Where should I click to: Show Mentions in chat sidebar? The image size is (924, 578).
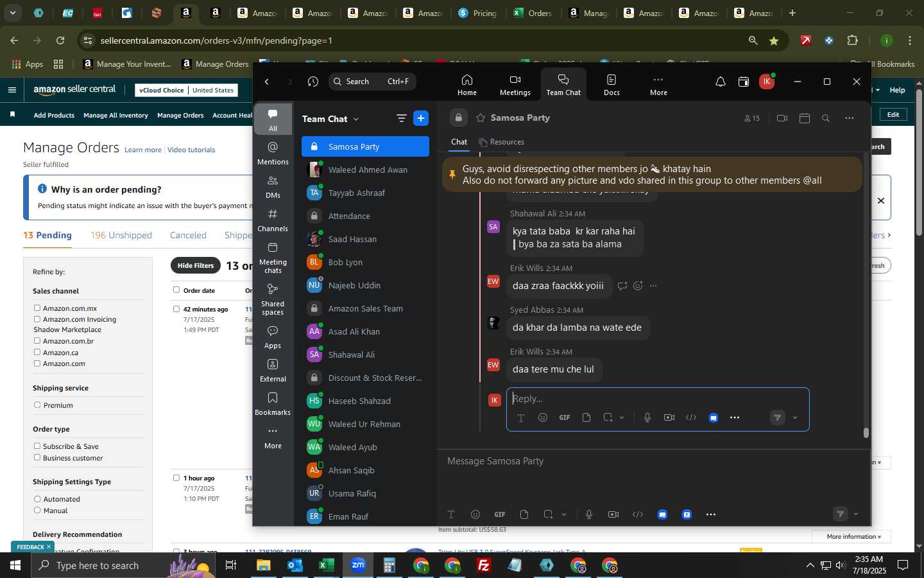(273, 153)
